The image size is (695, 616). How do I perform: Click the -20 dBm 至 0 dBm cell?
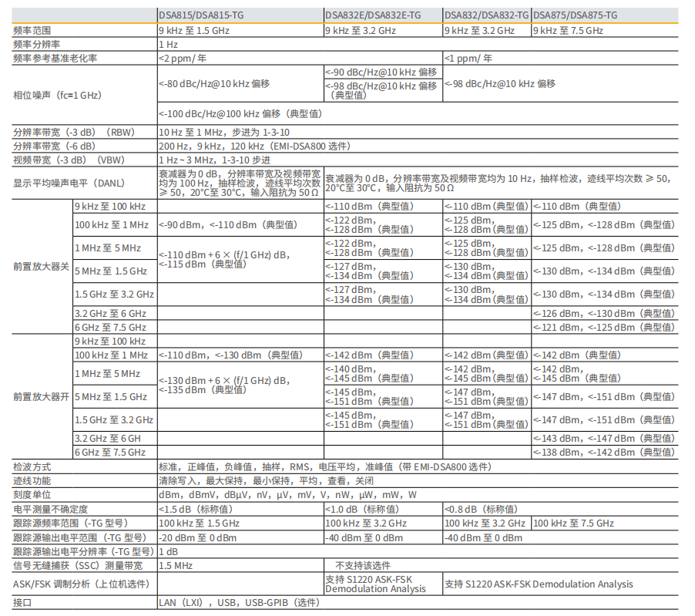(x=190, y=537)
